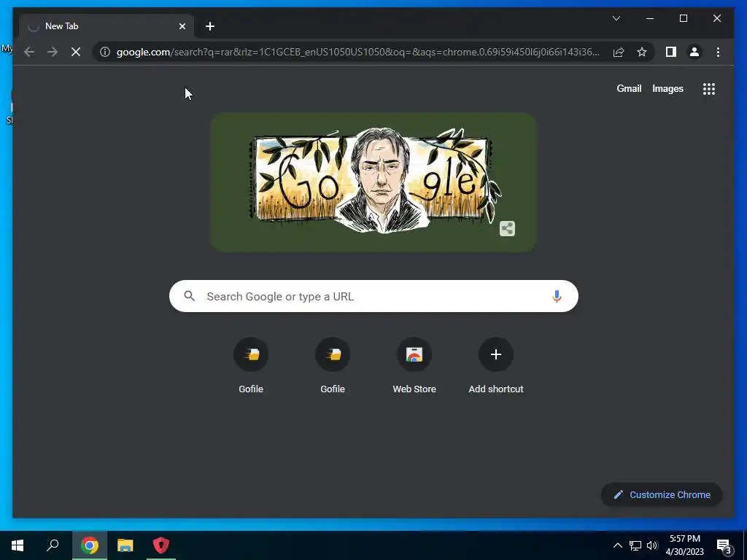Click the Google Doodle image

(374, 182)
